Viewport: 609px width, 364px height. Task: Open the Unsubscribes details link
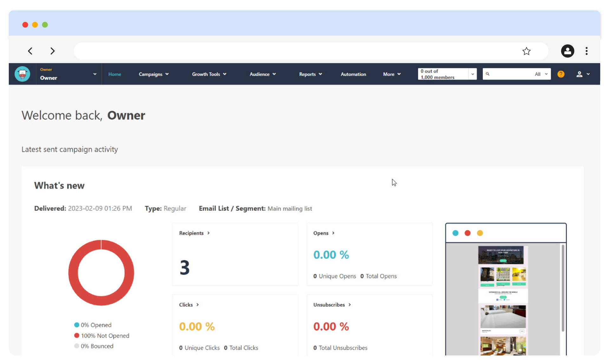tap(332, 305)
